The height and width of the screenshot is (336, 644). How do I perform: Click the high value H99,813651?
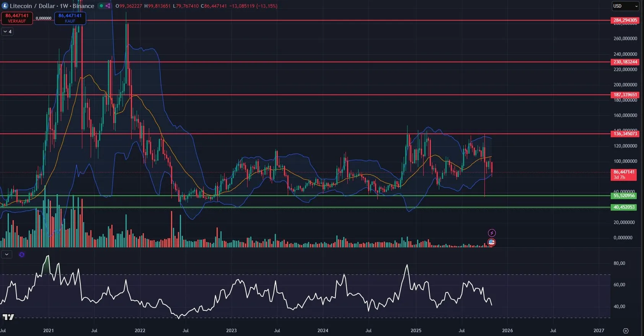coord(157,6)
